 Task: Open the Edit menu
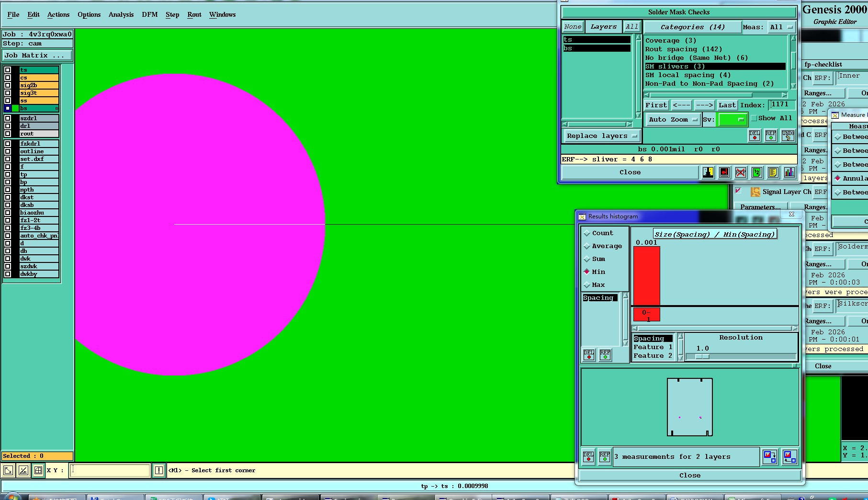34,14
